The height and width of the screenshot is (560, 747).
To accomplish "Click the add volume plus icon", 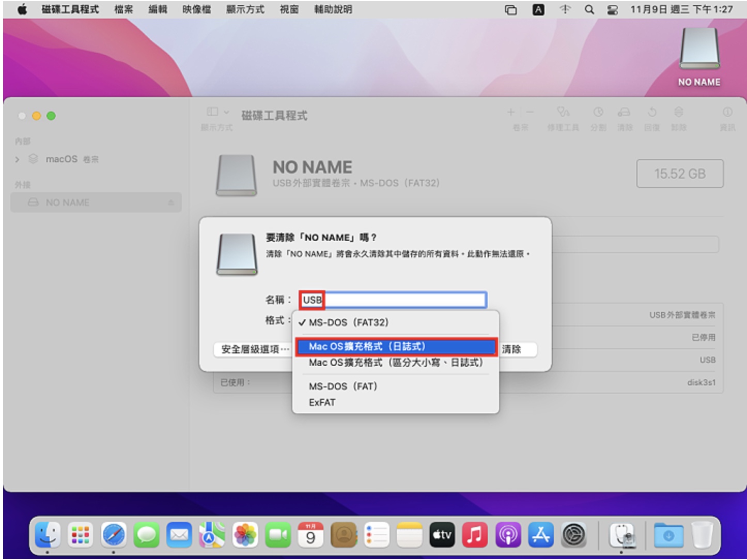I will click(510, 112).
